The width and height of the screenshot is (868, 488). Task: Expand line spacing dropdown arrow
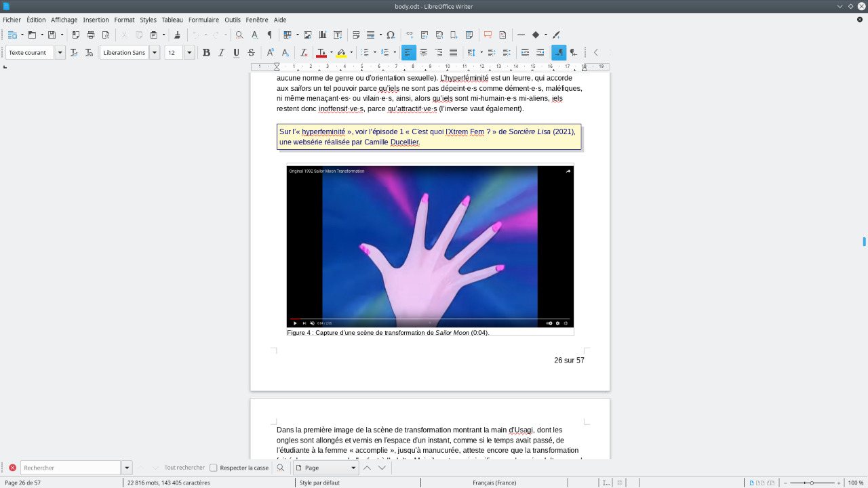[481, 52]
